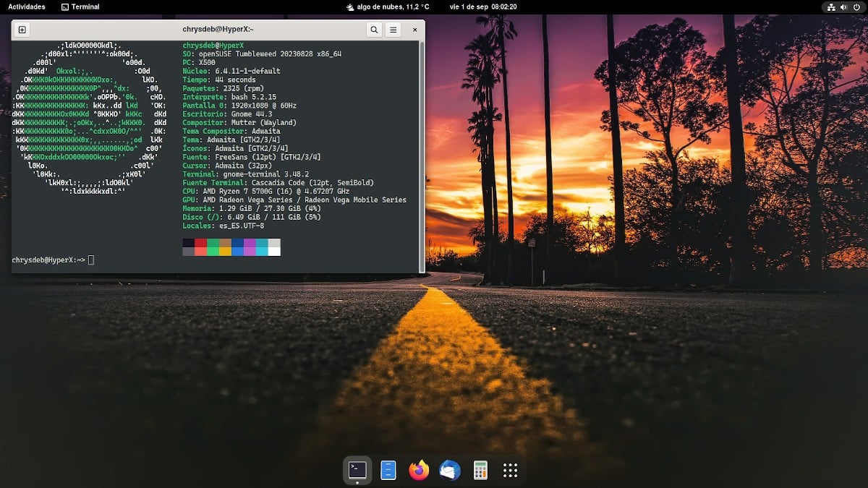
Task: Click the wired network status icon
Action: (x=832, y=7)
